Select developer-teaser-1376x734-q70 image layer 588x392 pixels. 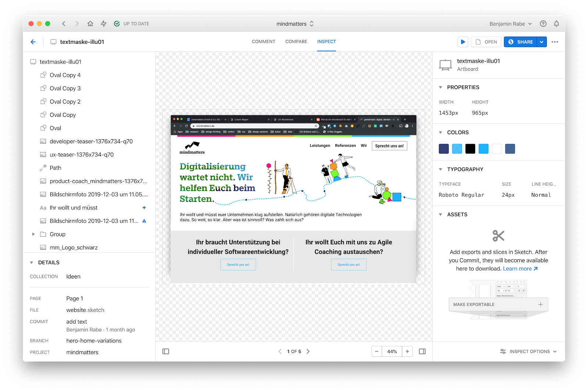tap(89, 141)
